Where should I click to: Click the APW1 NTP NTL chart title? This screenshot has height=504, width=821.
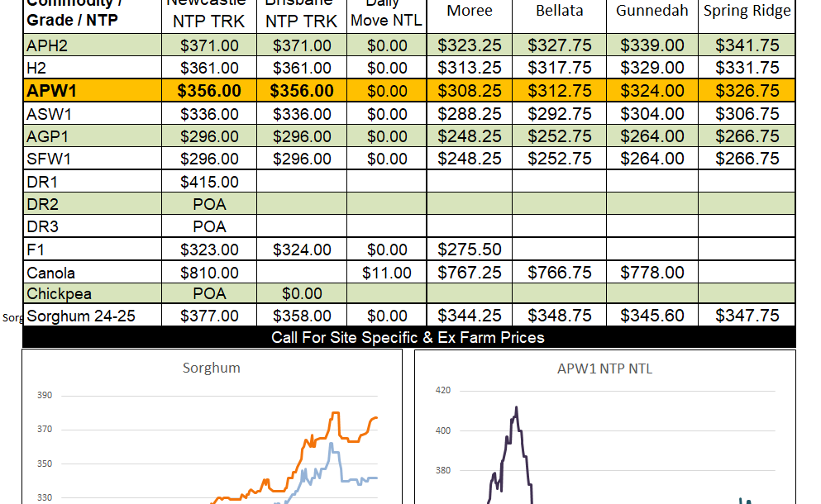click(x=604, y=369)
